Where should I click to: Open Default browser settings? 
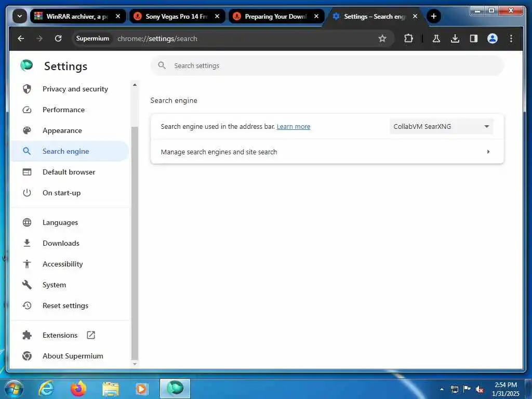70,172
